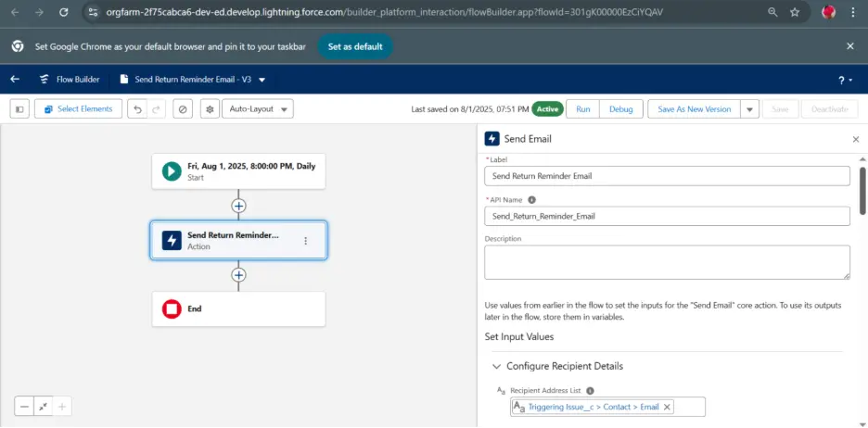Zoom out canvas with minus button
Image resolution: width=868 pixels, height=428 pixels.
coord(25,406)
